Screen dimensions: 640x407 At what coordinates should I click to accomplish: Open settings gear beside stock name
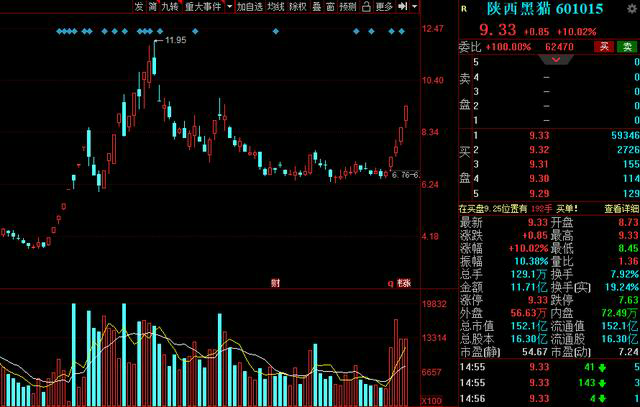click(632, 9)
